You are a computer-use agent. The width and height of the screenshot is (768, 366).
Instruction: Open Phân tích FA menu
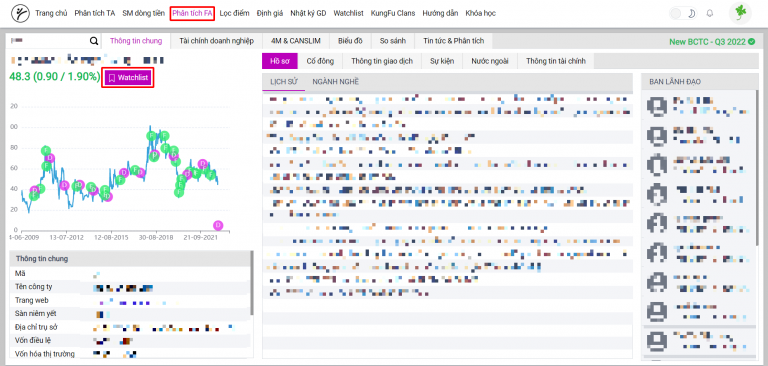tap(192, 13)
